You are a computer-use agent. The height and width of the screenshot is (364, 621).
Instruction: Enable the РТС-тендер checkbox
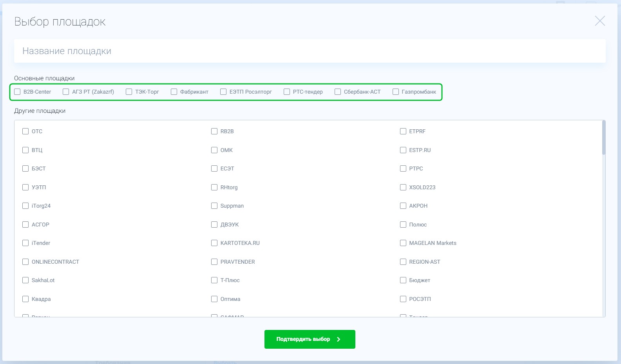287,92
